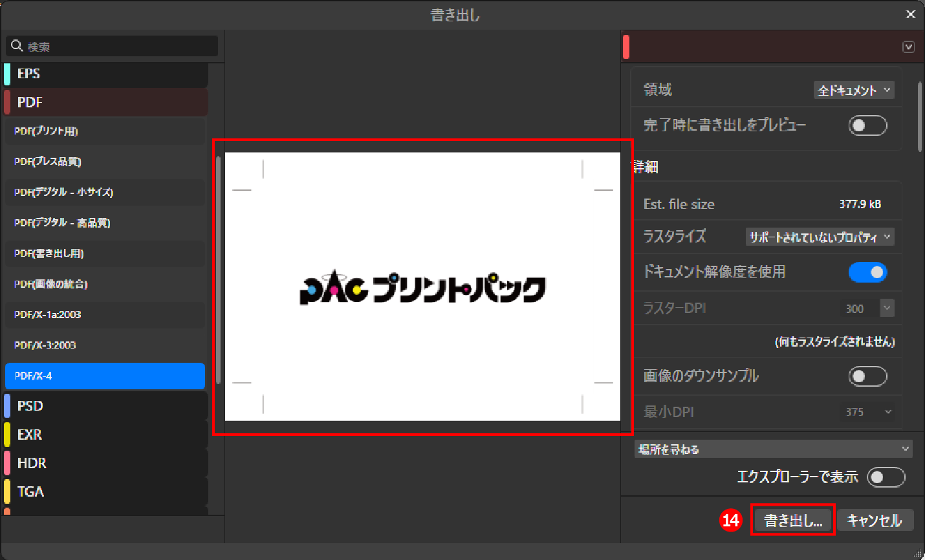Click the red preset color swatch
The image size is (925, 560).
[x=626, y=47]
